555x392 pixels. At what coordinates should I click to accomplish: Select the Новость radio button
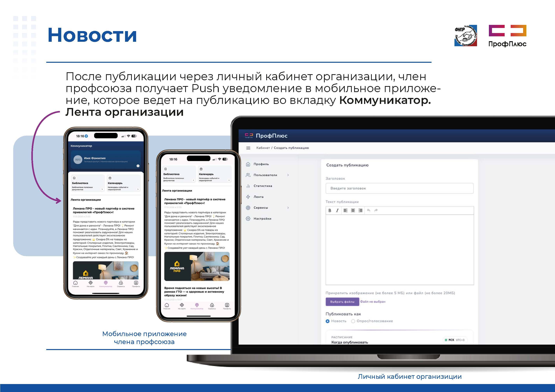[x=328, y=321]
